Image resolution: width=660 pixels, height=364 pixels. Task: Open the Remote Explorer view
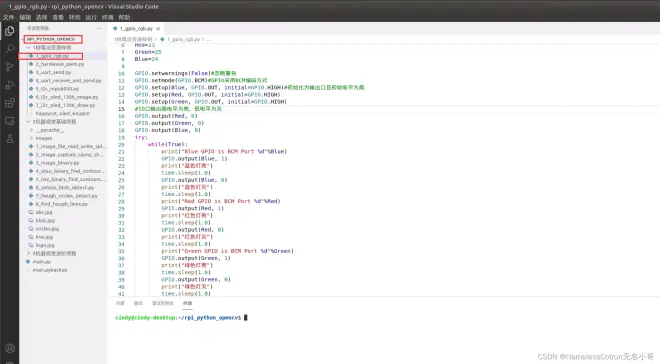(9, 121)
